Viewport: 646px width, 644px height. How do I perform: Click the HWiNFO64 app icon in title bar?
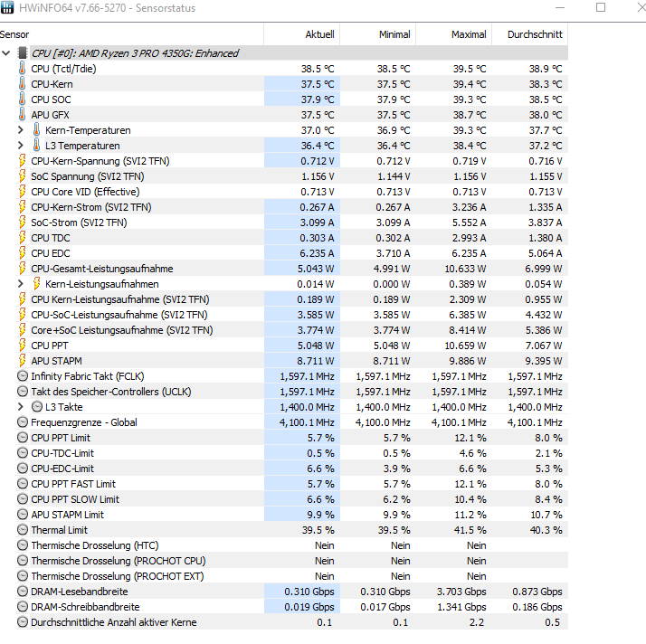[x=7, y=7]
